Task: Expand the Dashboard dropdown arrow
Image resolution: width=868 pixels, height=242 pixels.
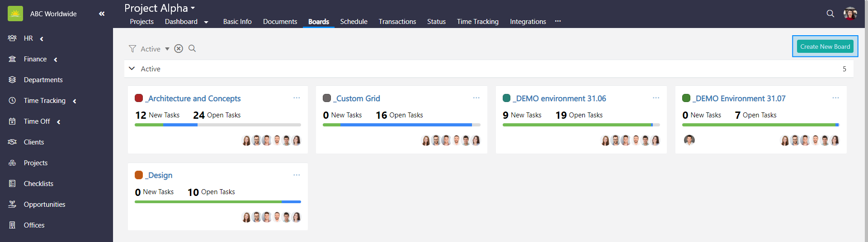Action: click(206, 22)
